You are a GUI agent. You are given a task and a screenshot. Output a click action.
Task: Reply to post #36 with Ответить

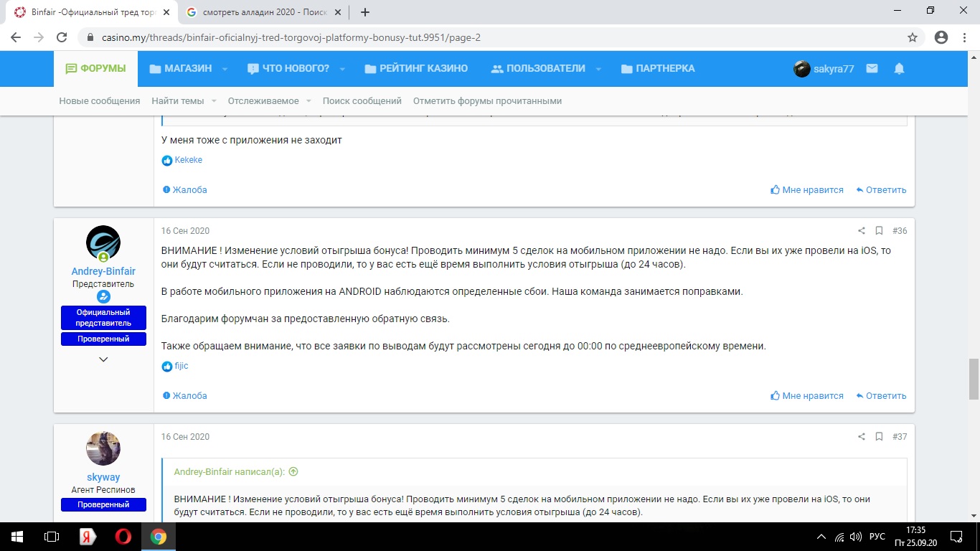click(881, 396)
